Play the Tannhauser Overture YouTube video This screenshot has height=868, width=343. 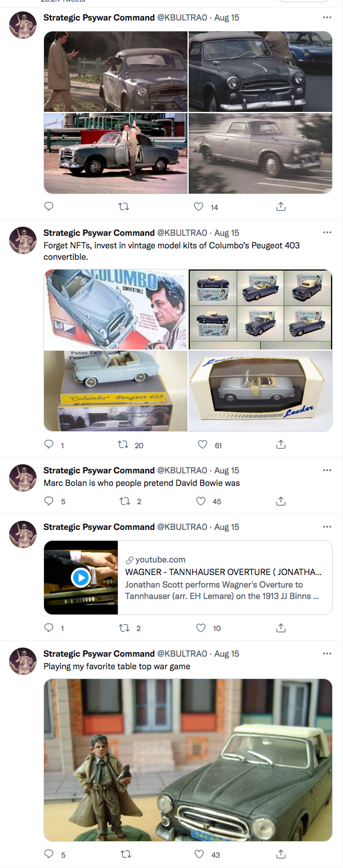point(81,578)
